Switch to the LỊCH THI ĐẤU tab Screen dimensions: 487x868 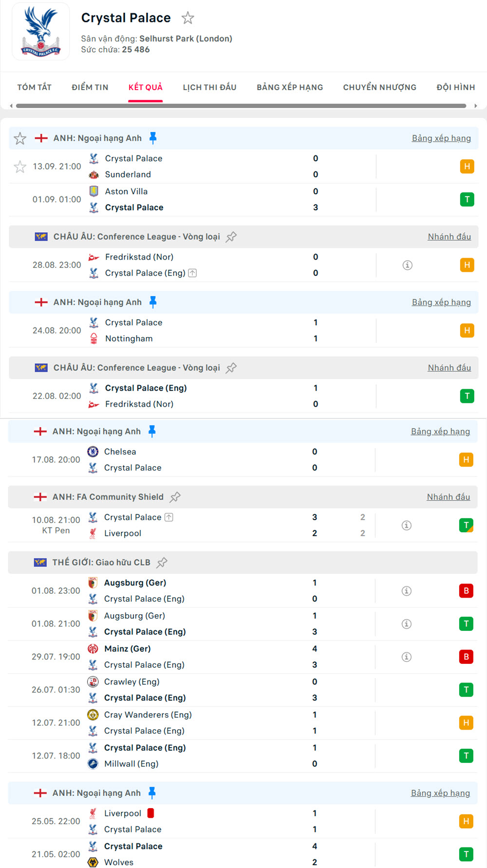(x=209, y=87)
